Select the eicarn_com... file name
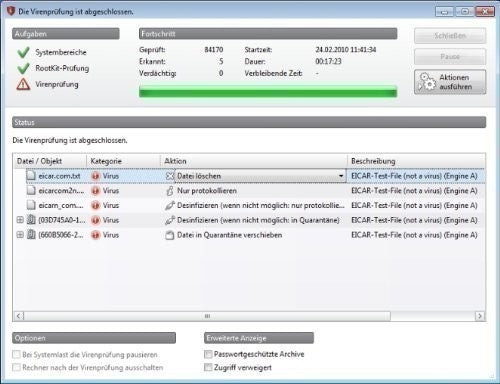 [61, 205]
